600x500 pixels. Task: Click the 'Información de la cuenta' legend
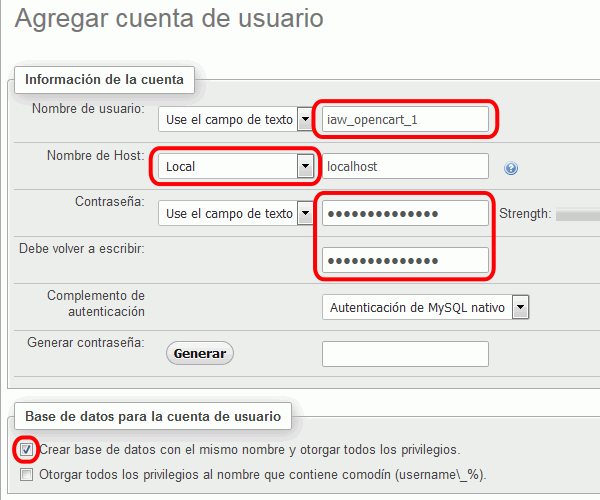click(x=104, y=80)
